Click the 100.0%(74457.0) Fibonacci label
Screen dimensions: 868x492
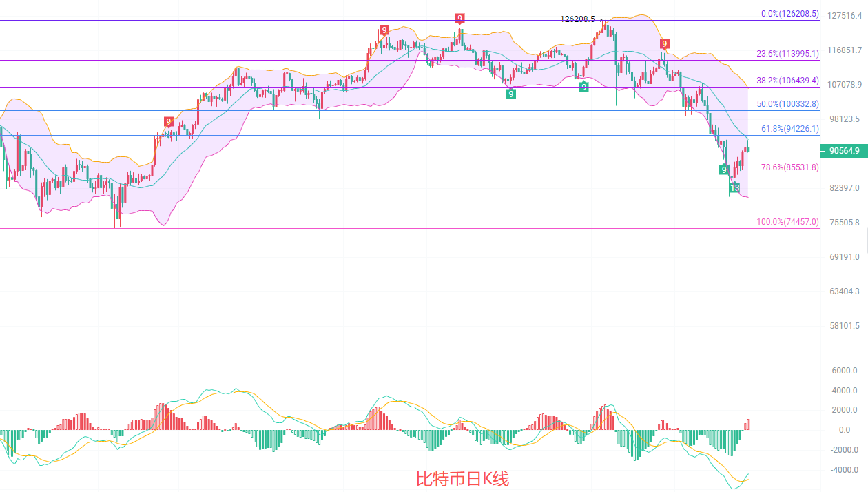click(787, 221)
